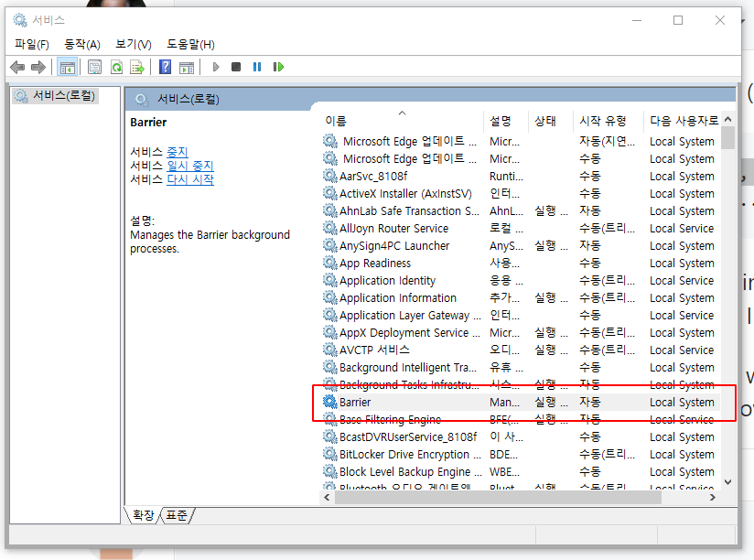Click the AVCTP 서비스 gear icon
Viewport: 754px width, 560px height.
(x=329, y=350)
